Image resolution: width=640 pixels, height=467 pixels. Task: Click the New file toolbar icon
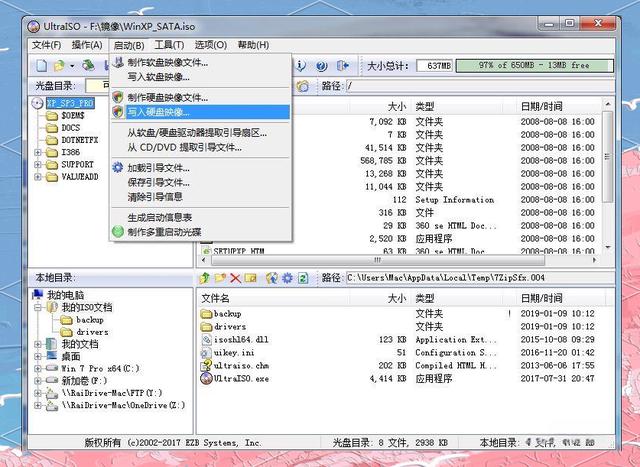click(x=41, y=66)
